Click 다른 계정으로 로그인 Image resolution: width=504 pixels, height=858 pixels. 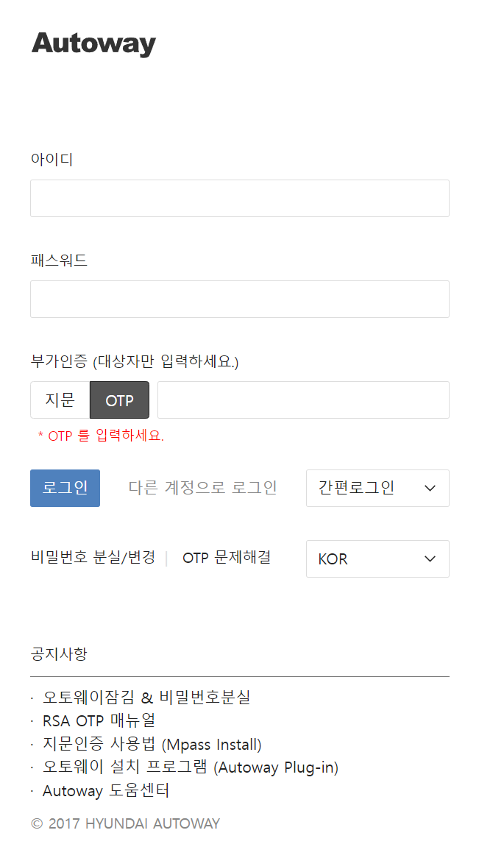(203, 487)
